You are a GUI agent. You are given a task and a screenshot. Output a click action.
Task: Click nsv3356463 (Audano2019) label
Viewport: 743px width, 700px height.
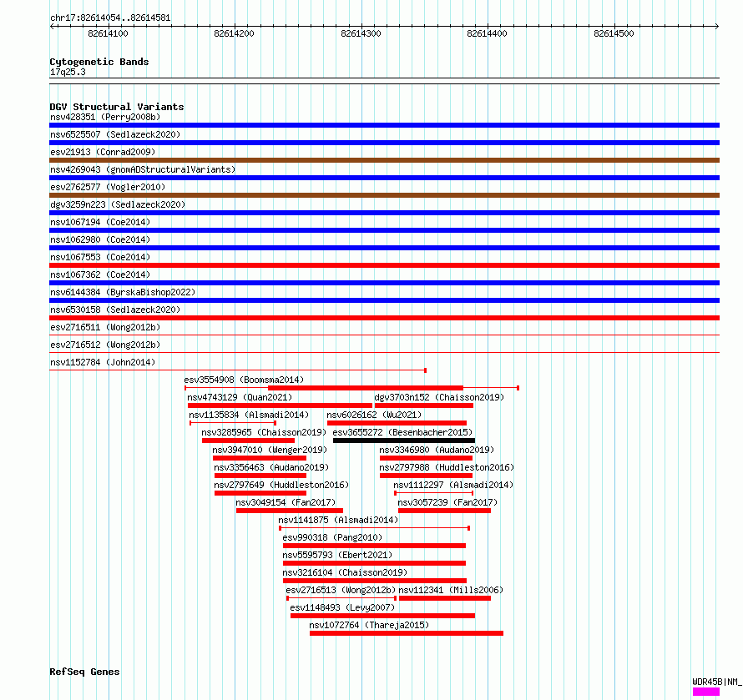click(271, 467)
